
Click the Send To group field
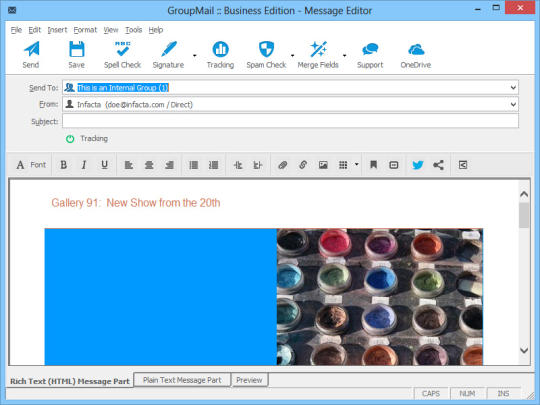290,87
